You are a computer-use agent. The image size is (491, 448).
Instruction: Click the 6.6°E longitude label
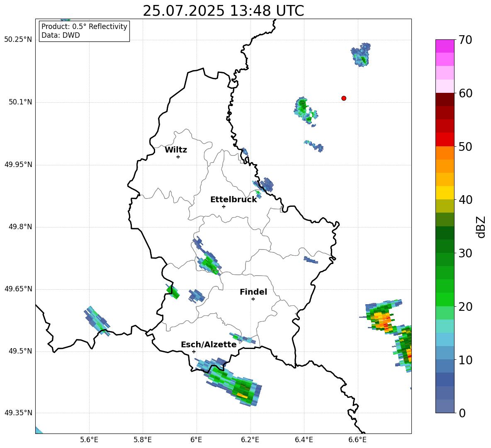[357, 440]
